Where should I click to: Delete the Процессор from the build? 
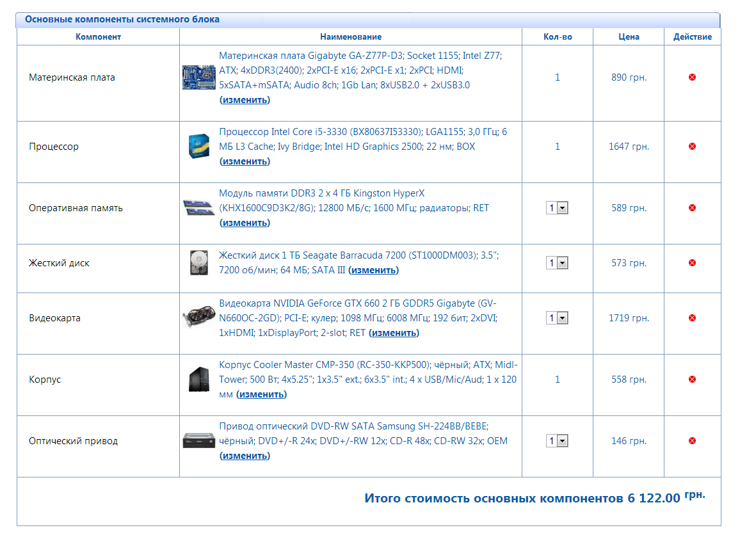click(692, 146)
